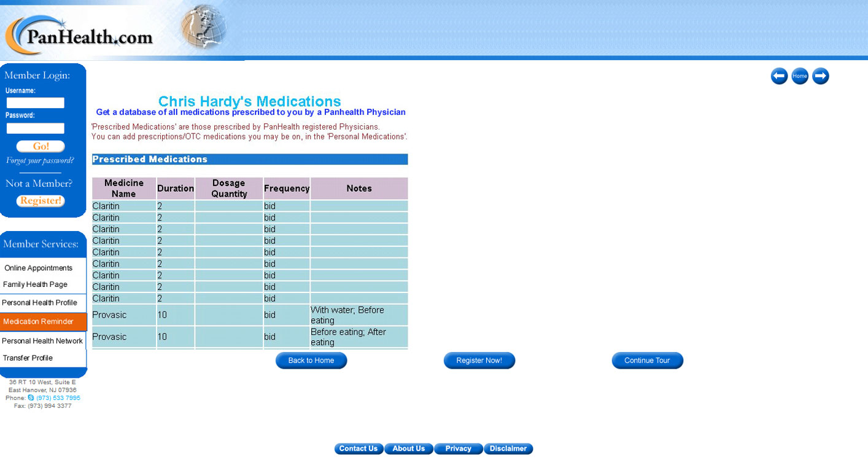Open Online Appointments in Member Services
Image resolution: width=868 pixels, height=462 pixels.
[39, 268]
